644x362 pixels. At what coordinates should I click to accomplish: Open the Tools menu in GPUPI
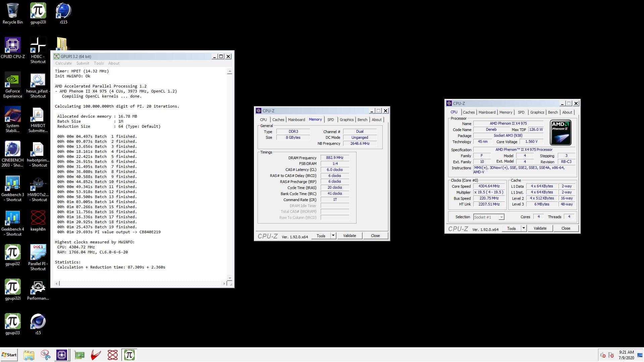99,63
